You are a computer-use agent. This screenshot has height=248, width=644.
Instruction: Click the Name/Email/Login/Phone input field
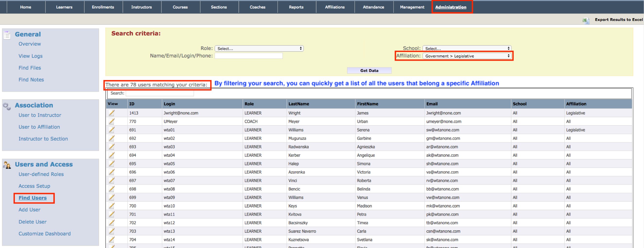(248, 56)
